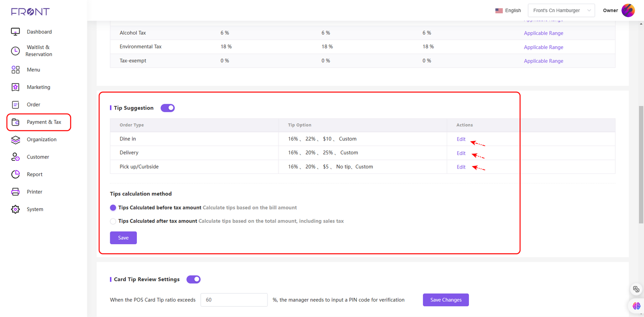The height and width of the screenshot is (317, 644).
Task: Click the POS Card Tip ratio field
Action: point(234,300)
